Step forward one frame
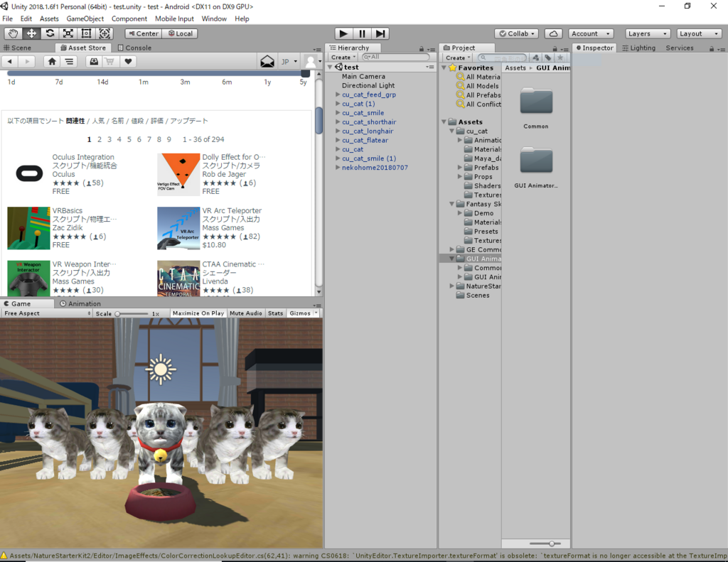Viewport: 728px width, 562px height. [380, 33]
